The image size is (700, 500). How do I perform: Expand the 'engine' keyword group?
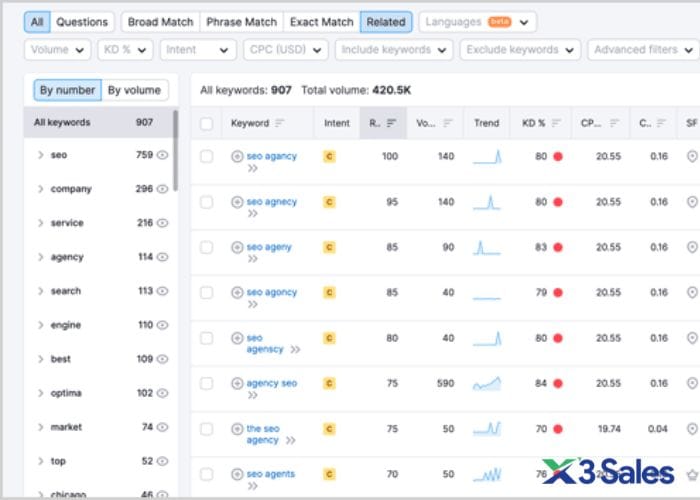41,325
